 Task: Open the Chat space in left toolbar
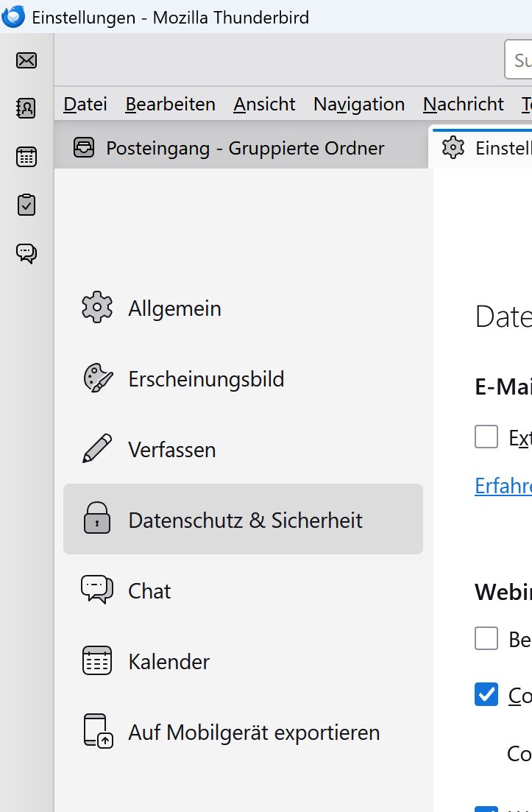(x=26, y=254)
